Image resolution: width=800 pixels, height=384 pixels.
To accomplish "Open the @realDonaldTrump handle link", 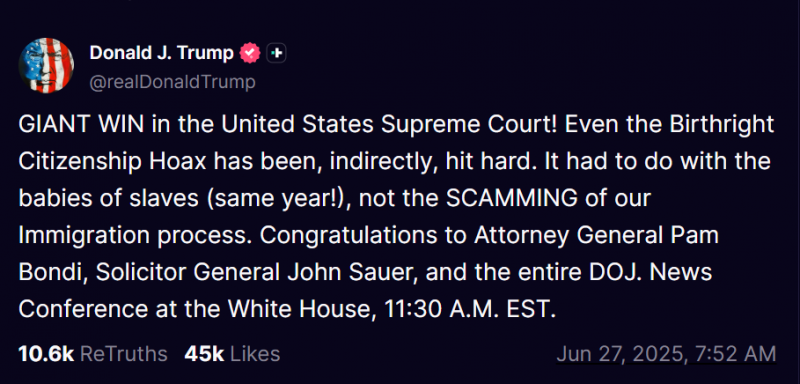I will [x=172, y=82].
